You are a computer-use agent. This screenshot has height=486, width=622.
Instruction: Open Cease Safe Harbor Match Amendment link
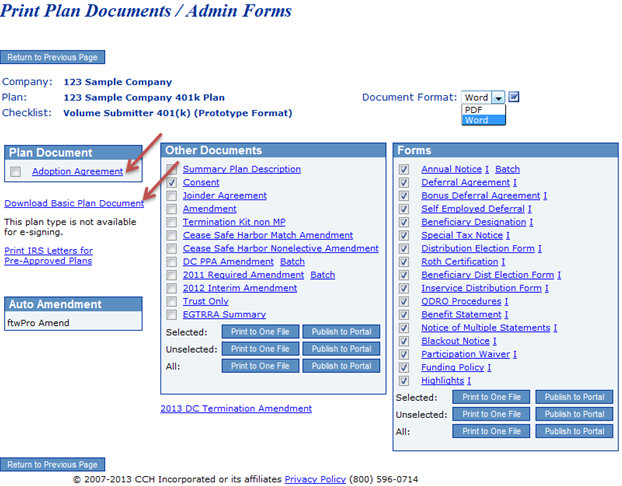[x=268, y=235]
